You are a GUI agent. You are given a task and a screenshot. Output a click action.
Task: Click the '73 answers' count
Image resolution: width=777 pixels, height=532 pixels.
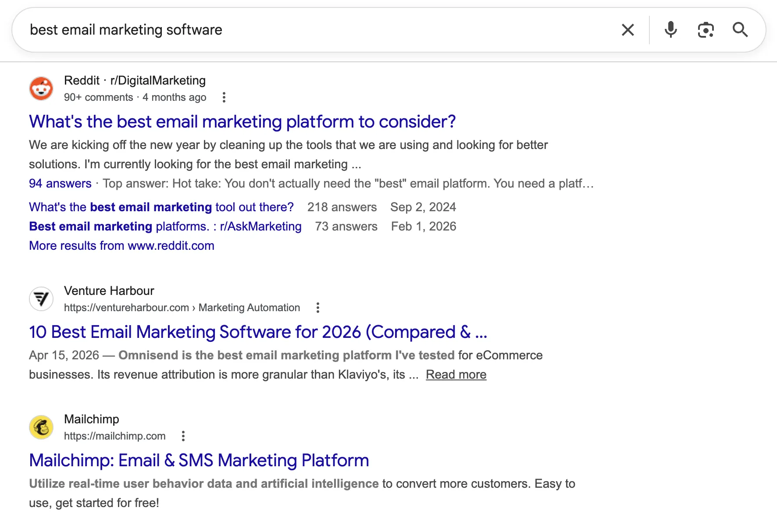[x=346, y=226]
